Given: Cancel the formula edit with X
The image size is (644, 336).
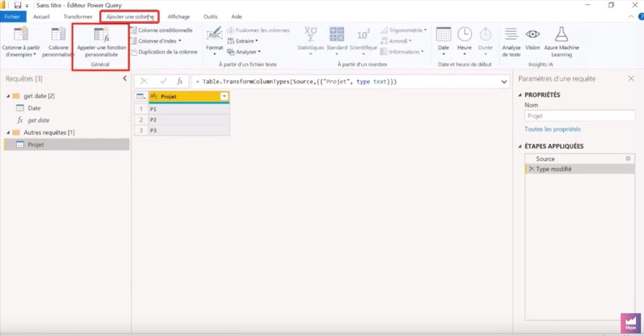Looking at the screenshot, I should click(144, 81).
